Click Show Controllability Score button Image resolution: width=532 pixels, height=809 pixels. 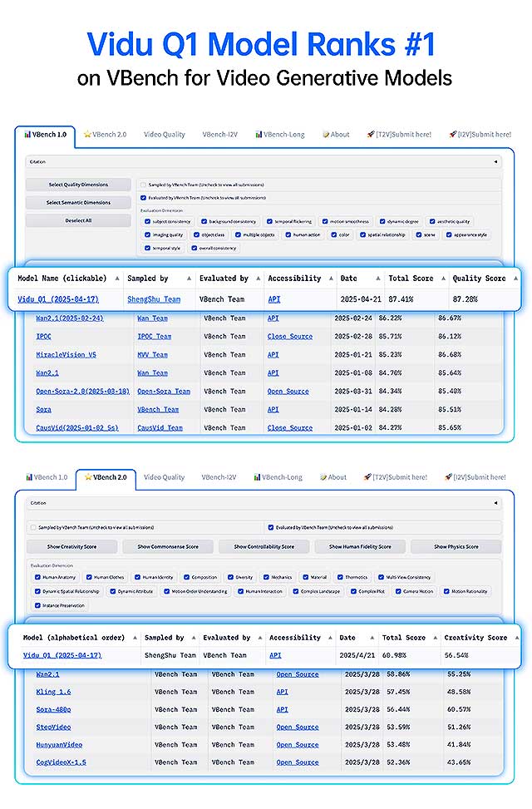point(264,546)
